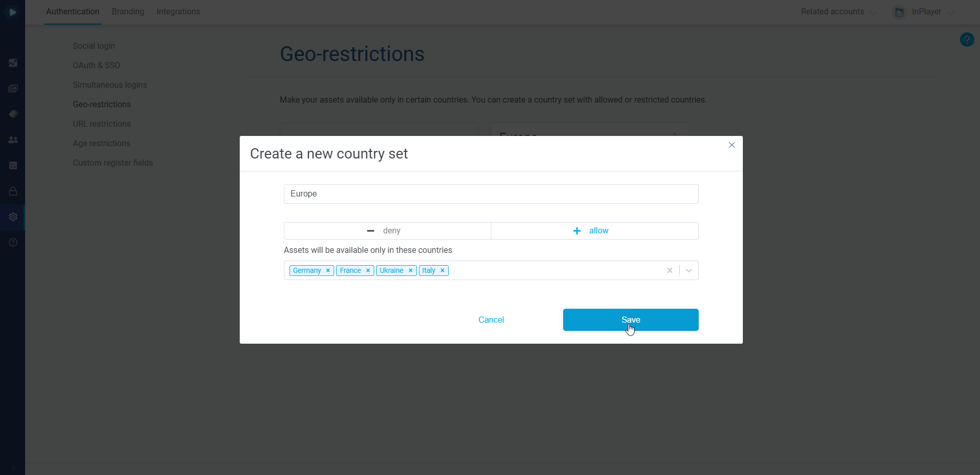Open the Audience people icon in sidebar
This screenshot has height=475, width=980.
pos(13,140)
